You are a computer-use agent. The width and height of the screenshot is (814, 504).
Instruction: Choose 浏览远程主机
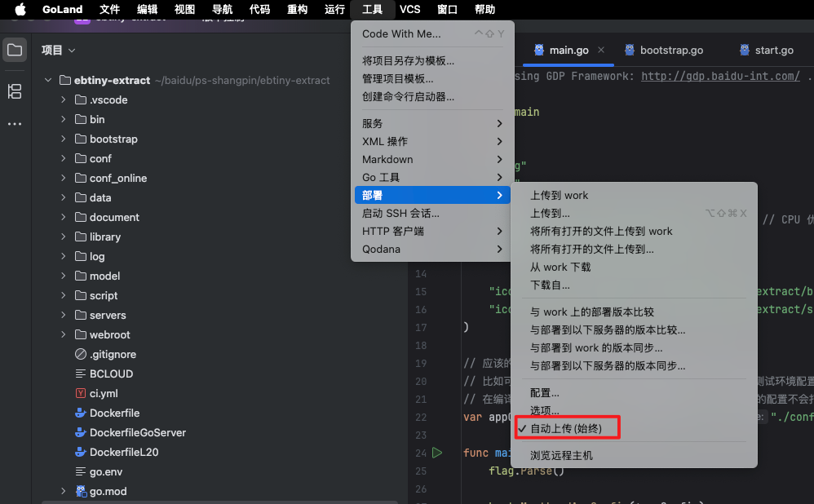coord(635,455)
